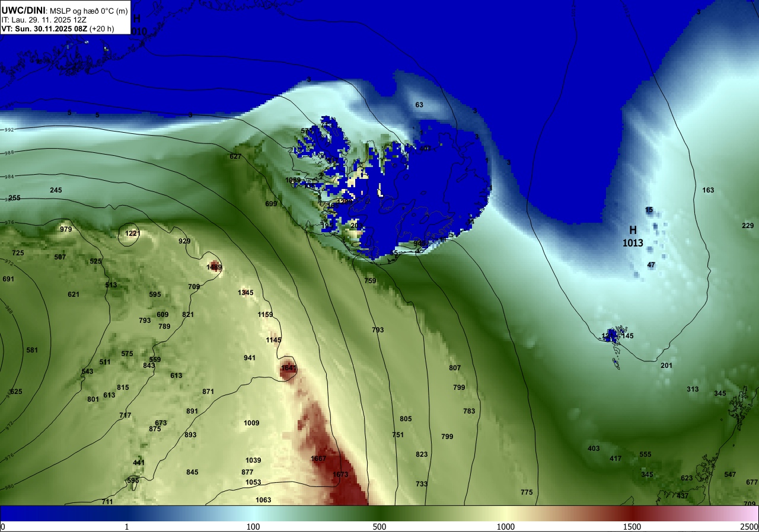This screenshot has width=759, height=532.
Task: Click the 1039 map value
Action: [x=253, y=460]
